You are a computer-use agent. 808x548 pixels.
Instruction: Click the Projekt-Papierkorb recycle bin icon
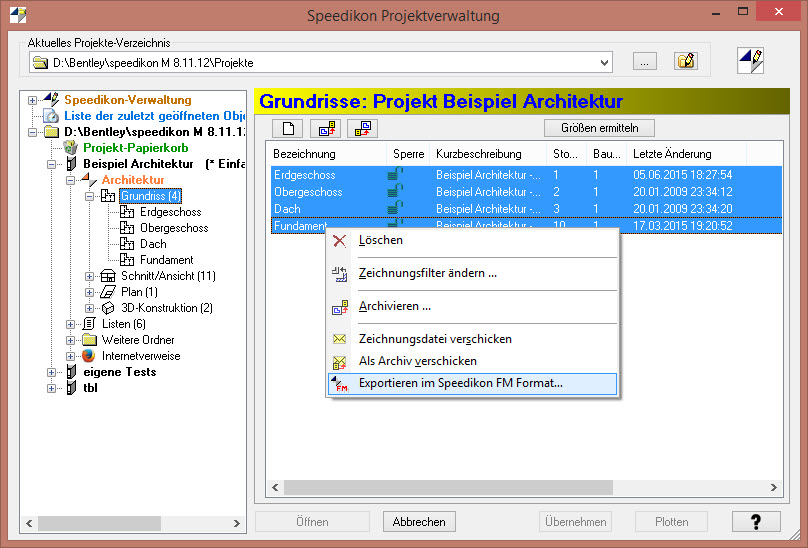point(70,147)
